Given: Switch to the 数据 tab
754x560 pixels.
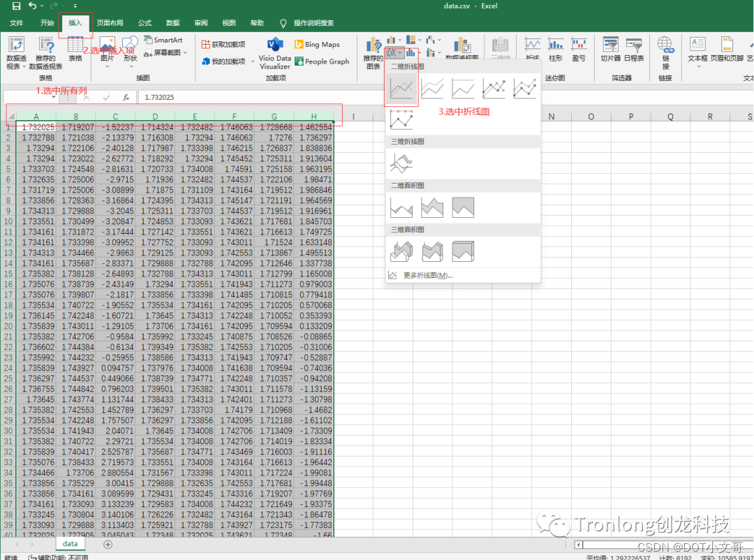Looking at the screenshot, I should tap(172, 22).
